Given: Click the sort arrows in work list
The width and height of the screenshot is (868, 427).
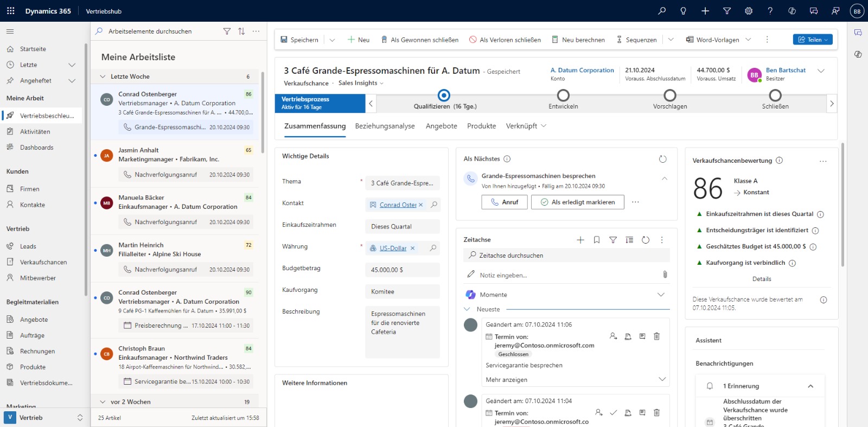Looking at the screenshot, I should coord(241,31).
